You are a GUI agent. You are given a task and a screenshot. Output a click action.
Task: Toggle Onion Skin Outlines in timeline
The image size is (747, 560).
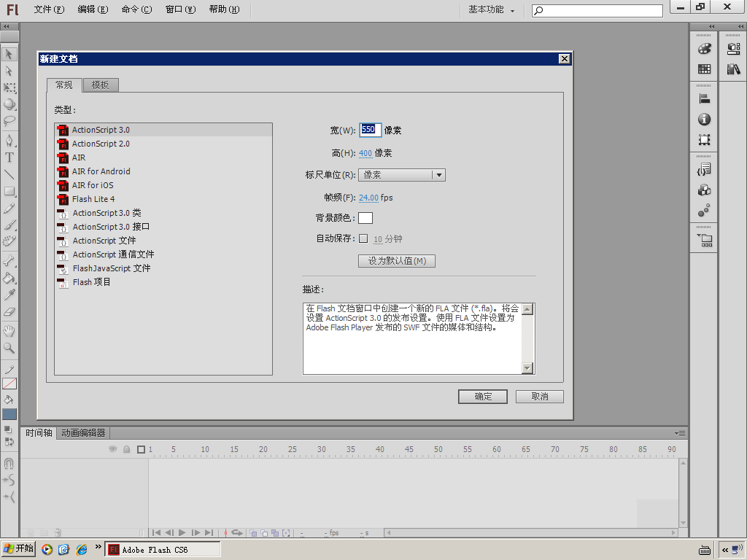point(264,533)
